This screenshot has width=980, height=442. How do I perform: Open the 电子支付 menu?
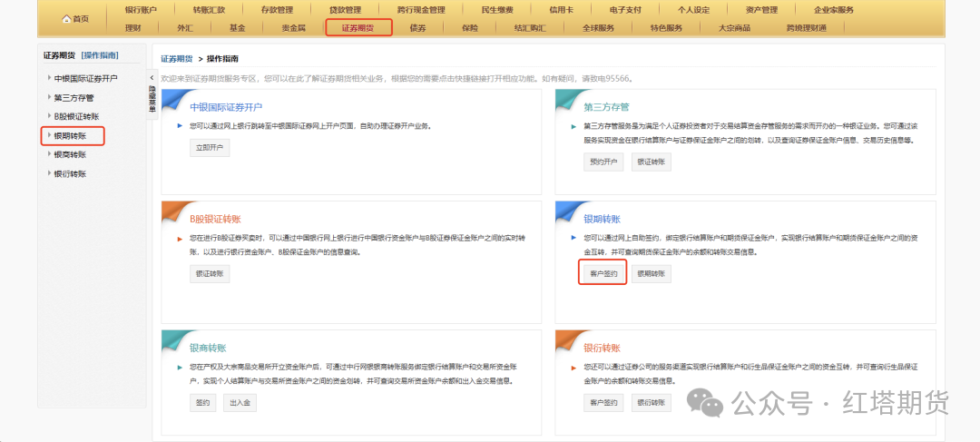pos(625,10)
